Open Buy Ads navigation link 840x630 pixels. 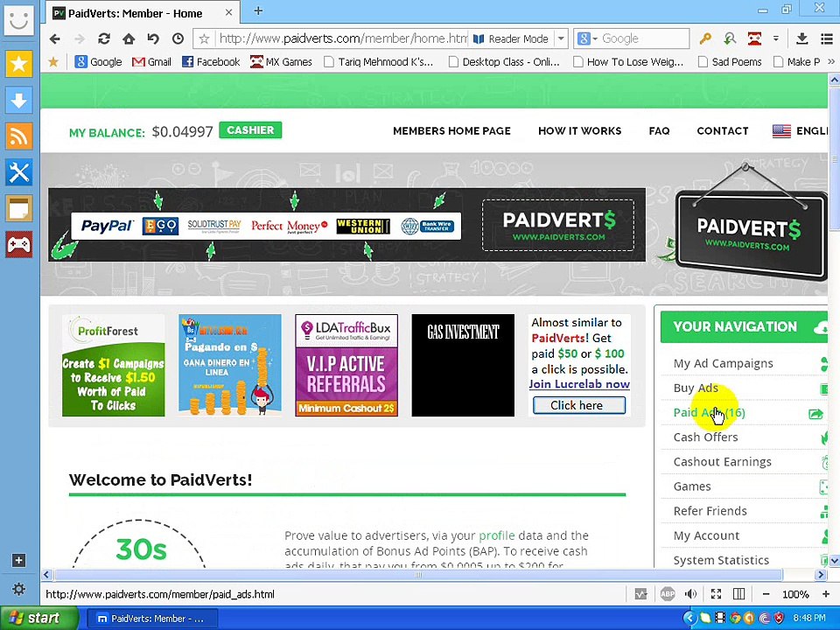696,388
